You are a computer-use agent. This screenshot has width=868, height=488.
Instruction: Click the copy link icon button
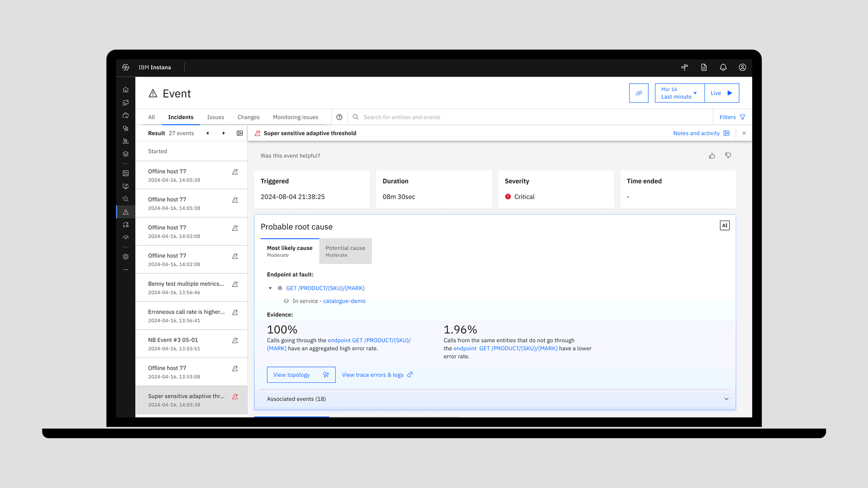(638, 93)
